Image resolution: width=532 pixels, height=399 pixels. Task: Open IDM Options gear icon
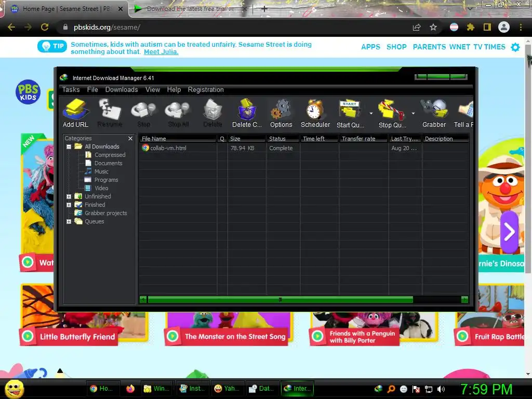point(281,113)
